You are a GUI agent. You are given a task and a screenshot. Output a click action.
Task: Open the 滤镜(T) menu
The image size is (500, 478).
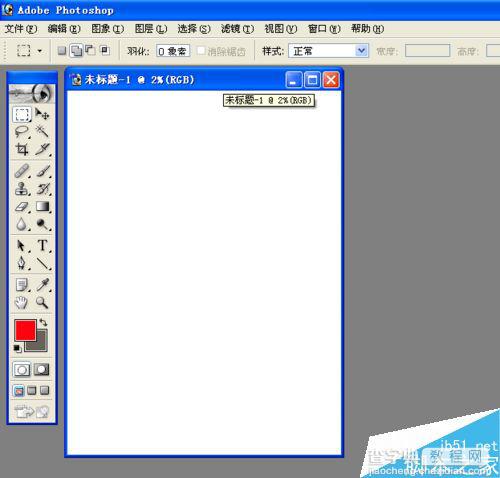[x=238, y=29]
